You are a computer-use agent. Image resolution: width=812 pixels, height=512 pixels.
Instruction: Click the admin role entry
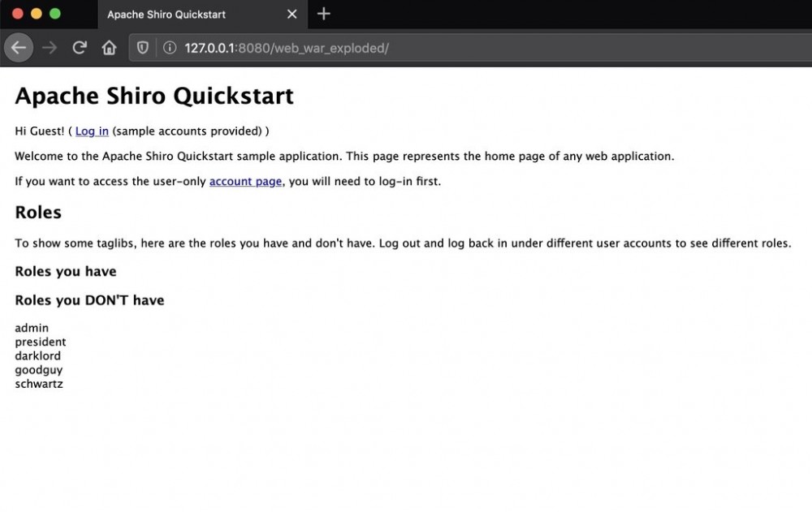tap(31, 328)
